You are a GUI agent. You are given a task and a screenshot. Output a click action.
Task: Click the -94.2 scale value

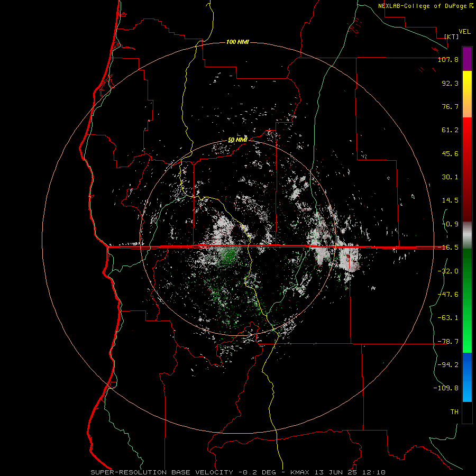pyautogui.click(x=448, y=365)
